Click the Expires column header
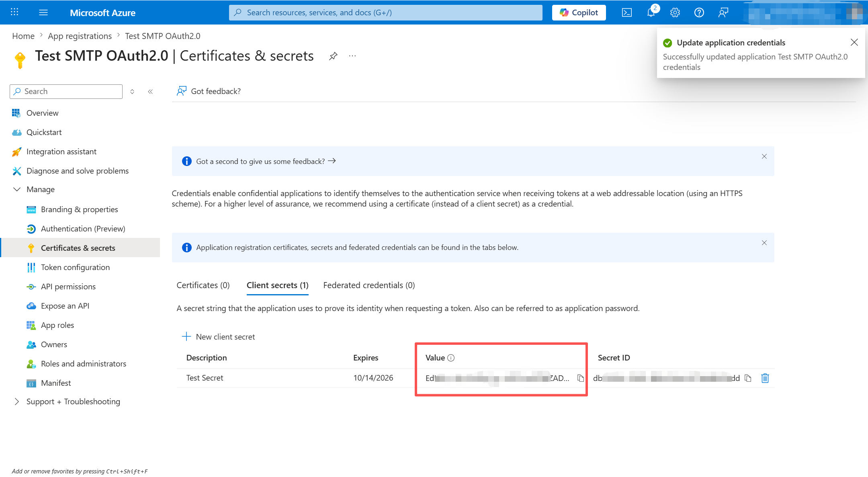Screen dimensions: 868x477 pos(366,358)
